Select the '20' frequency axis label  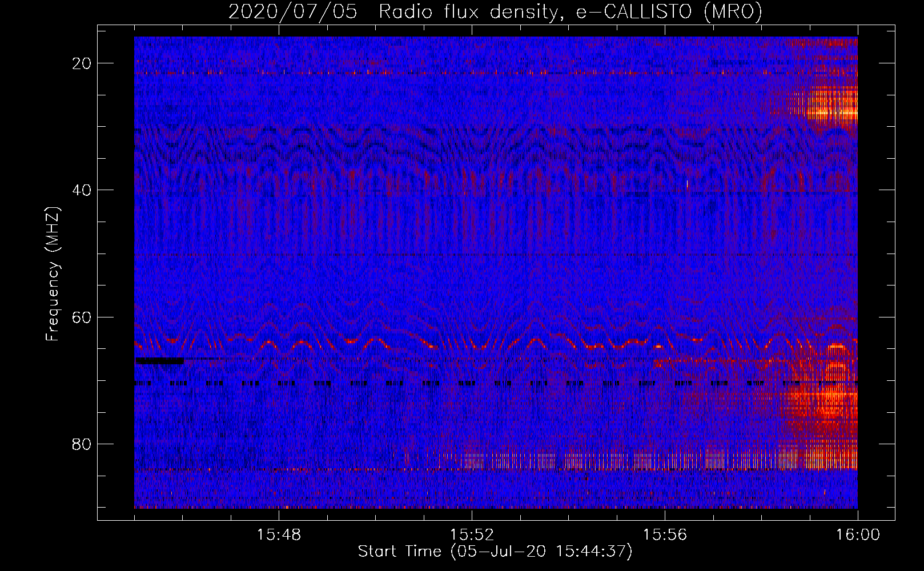click(82, 63)
